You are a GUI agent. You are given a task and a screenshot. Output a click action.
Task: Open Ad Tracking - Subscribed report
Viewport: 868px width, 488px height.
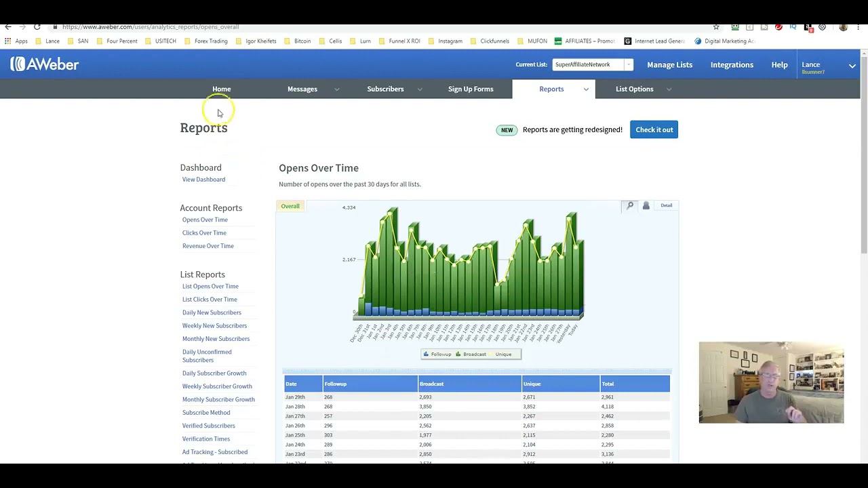click(x=214, y=452)
